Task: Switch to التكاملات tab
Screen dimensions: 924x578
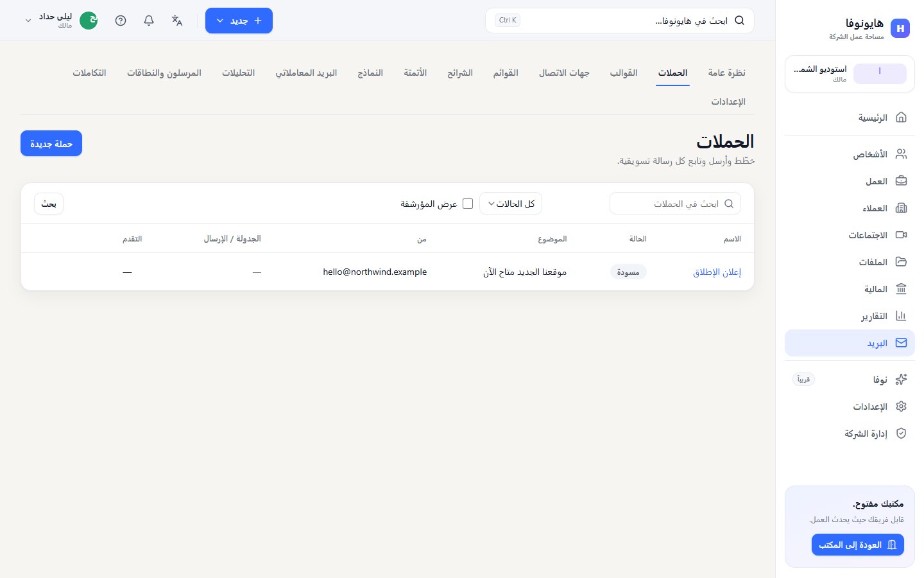Action: (89, 73)
